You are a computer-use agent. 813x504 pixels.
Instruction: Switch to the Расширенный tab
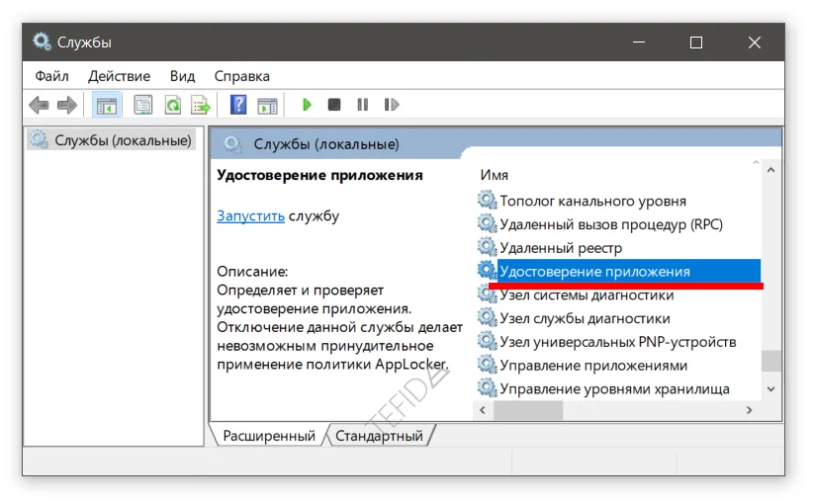(269, 436)
